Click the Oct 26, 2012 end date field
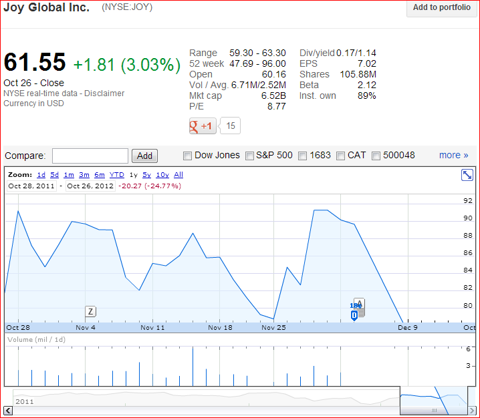This screenshot has width=480, height=418. pyautogui.click(x=90, y=186)
